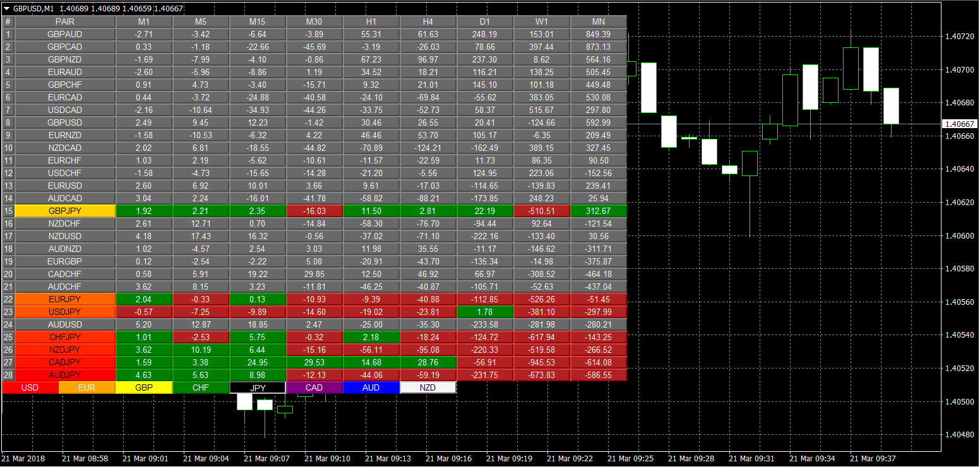Select the M15 timeframe column header

point(258,22)
